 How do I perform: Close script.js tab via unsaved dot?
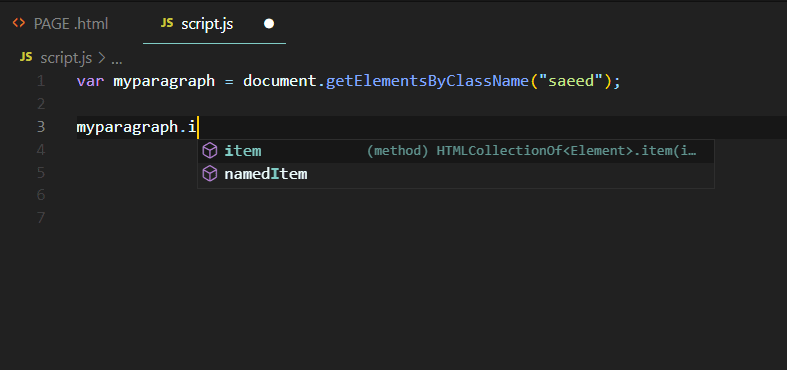(269, 24)
